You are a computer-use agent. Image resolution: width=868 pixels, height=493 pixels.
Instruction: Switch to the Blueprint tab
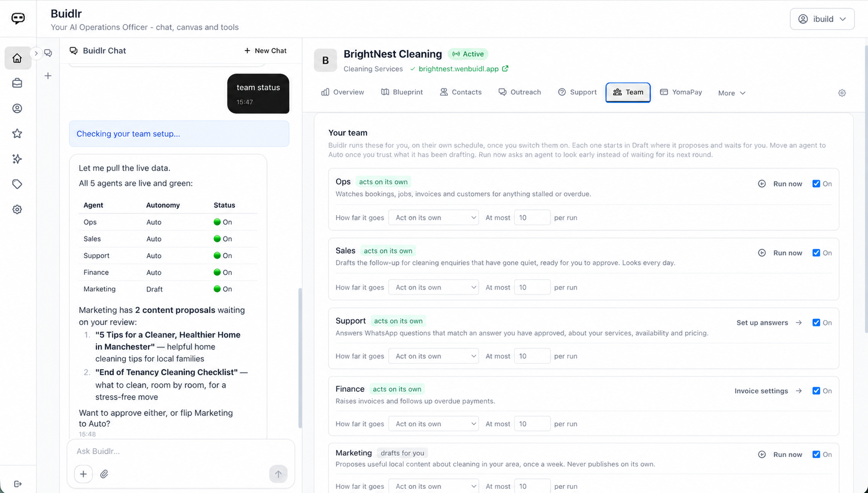[402, 92]
